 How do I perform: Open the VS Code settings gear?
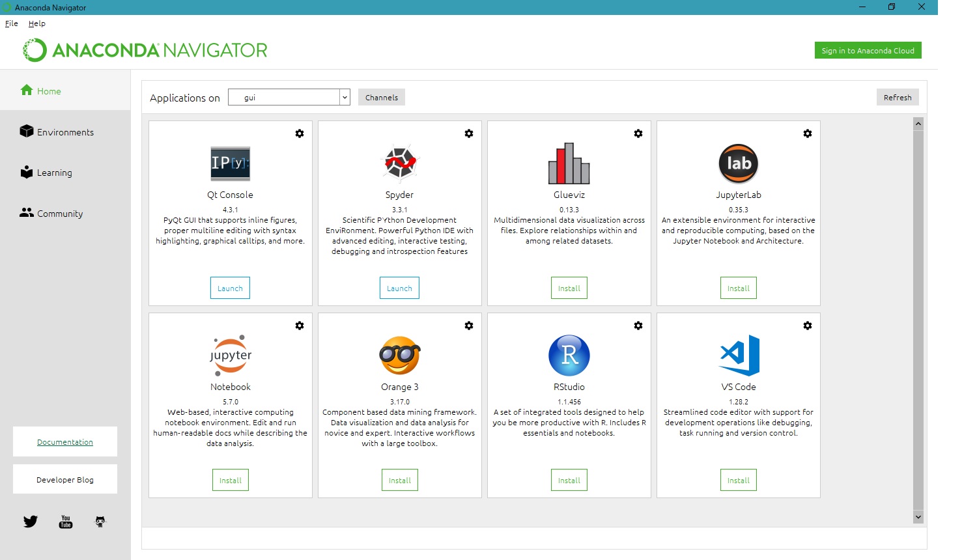[x=808, y=326]
